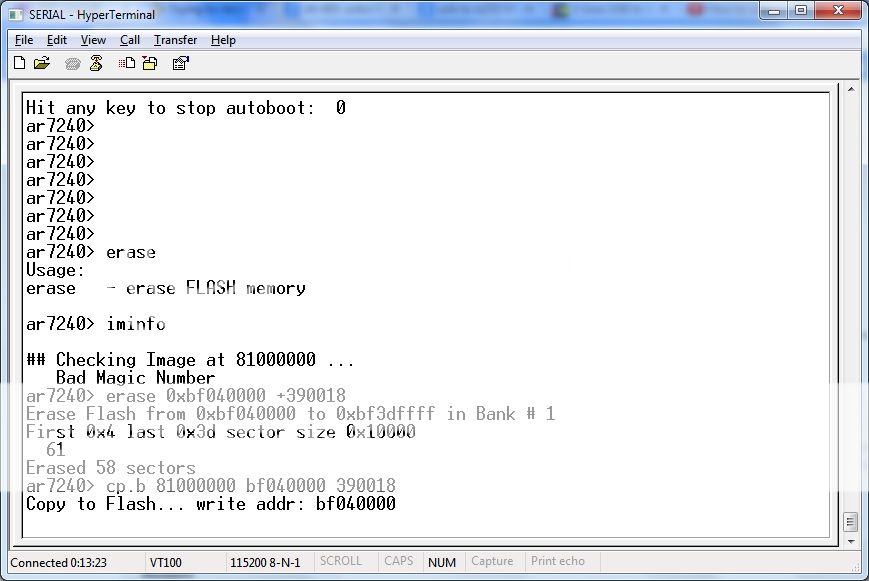Click the HyperTerminal title bar icon

pyautogui.click(x=16, y=15)
